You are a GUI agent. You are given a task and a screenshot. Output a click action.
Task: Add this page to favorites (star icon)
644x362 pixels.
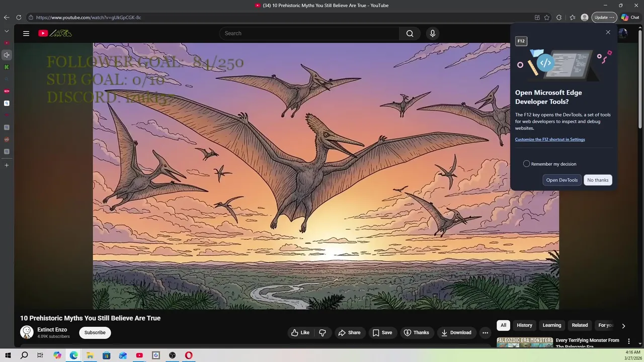coord(547,17)
